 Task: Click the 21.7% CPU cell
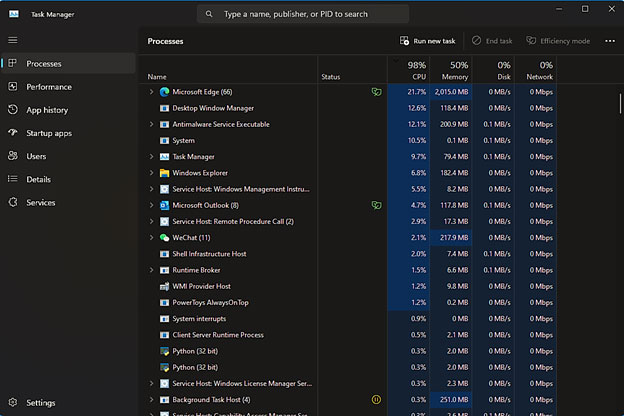(x=409, y=92)
